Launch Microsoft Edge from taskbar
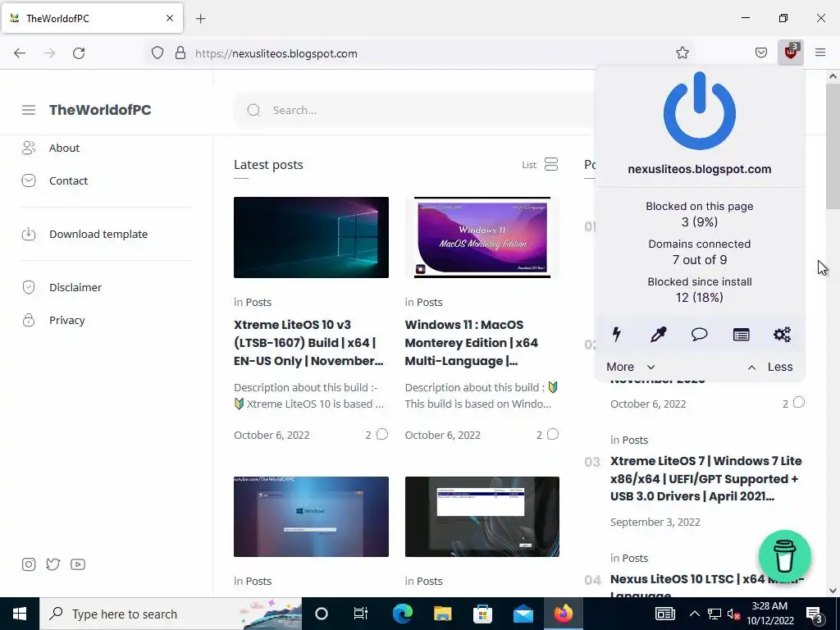Viewport: 840px width, 630px height. [x=402, y=614]
